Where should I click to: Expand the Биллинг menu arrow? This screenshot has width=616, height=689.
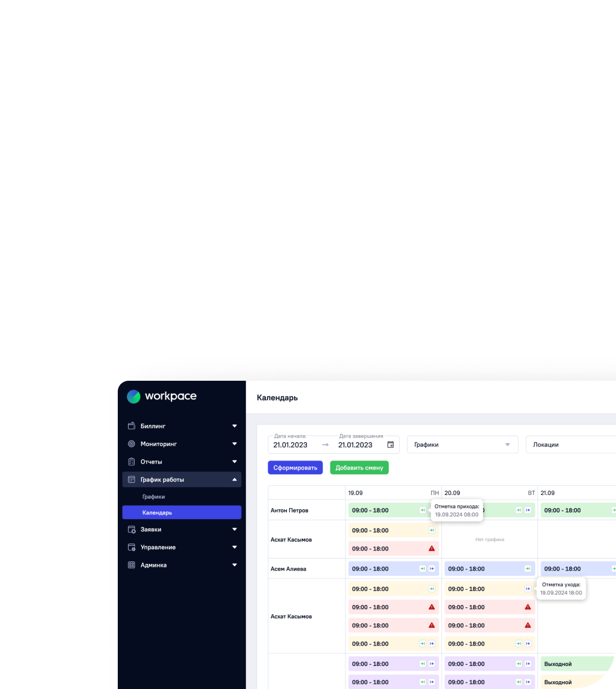234,426
